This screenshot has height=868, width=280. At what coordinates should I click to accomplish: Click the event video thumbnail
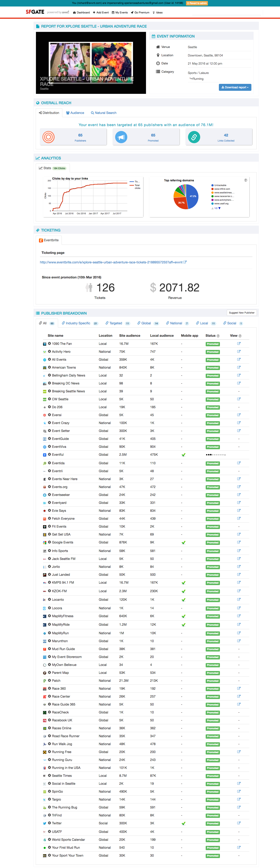(91, 63)
